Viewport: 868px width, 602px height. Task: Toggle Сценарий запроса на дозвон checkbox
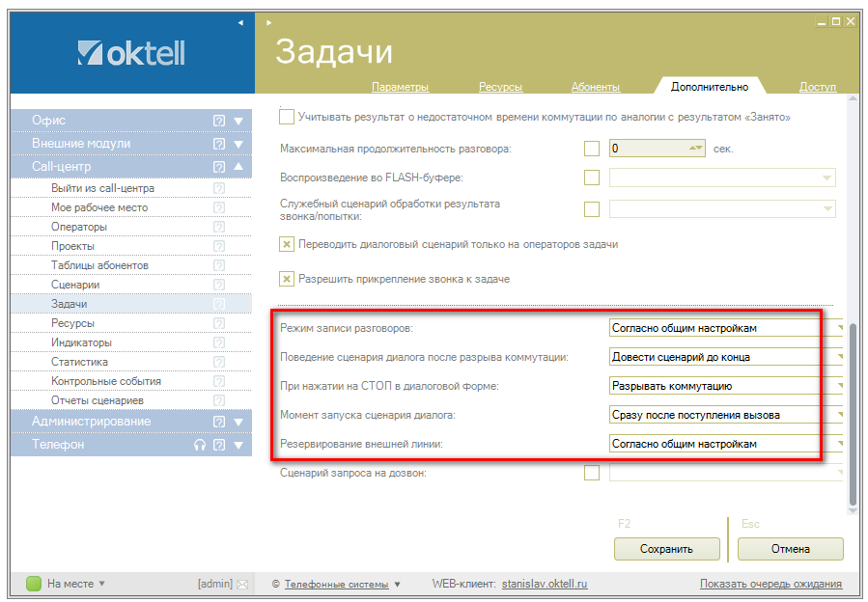click(592, 473)
